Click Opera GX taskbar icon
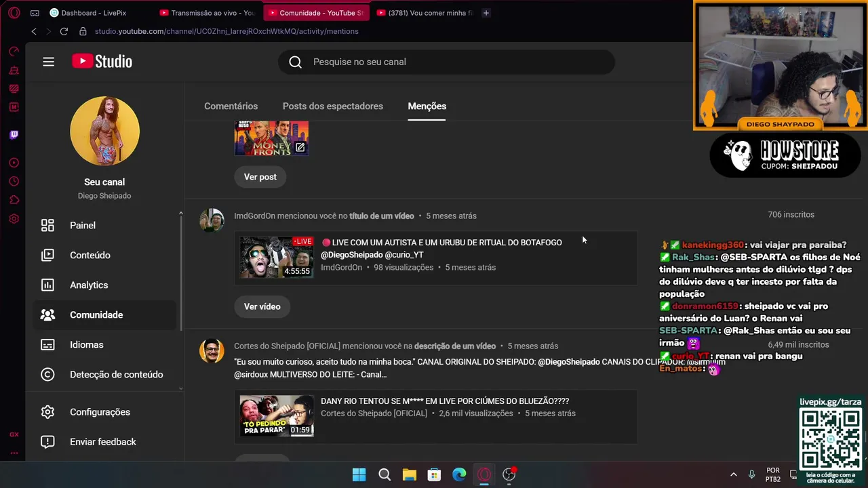The image size is (868, 488). click(484, 474)
